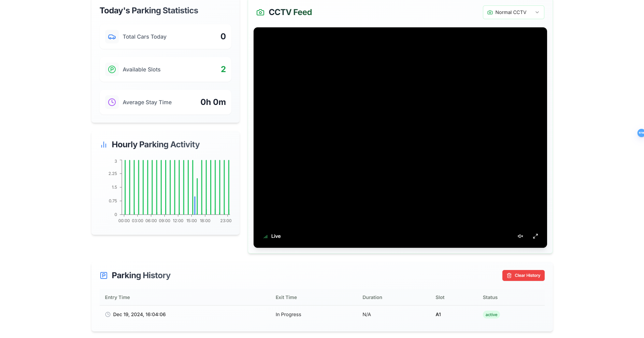Click the chevron arrow in the CCTV selector

[x=537, y=12]
